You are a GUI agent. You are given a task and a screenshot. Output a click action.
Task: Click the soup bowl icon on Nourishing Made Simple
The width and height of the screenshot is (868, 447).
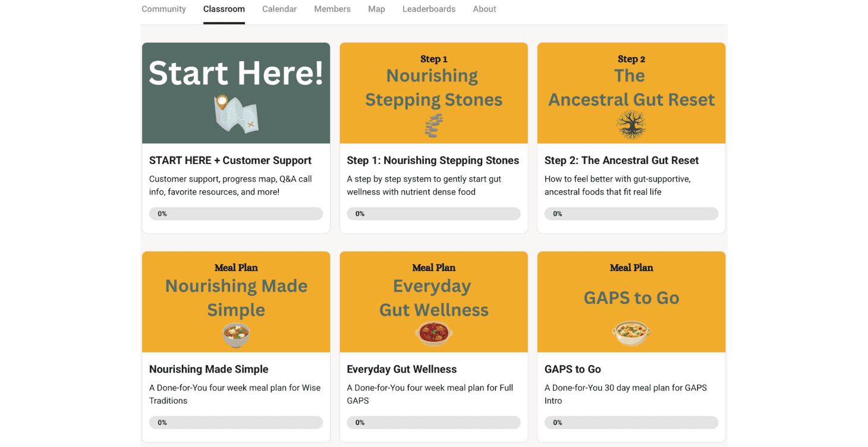click(x=236, y=335)
